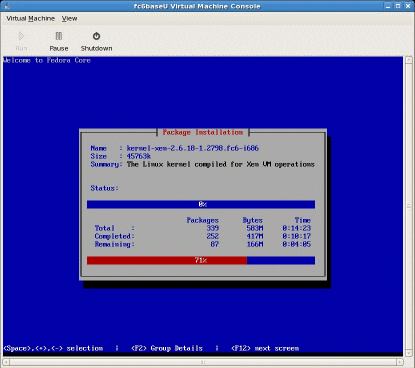
Task: Click the horizontal scrollbar right arrow
Action: point(400,362)
